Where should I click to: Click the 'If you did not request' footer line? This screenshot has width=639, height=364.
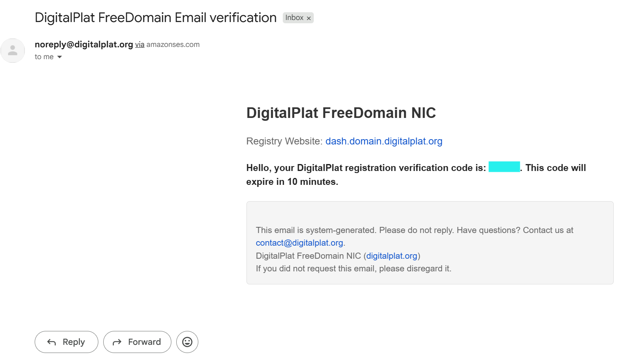pos(354,269)
